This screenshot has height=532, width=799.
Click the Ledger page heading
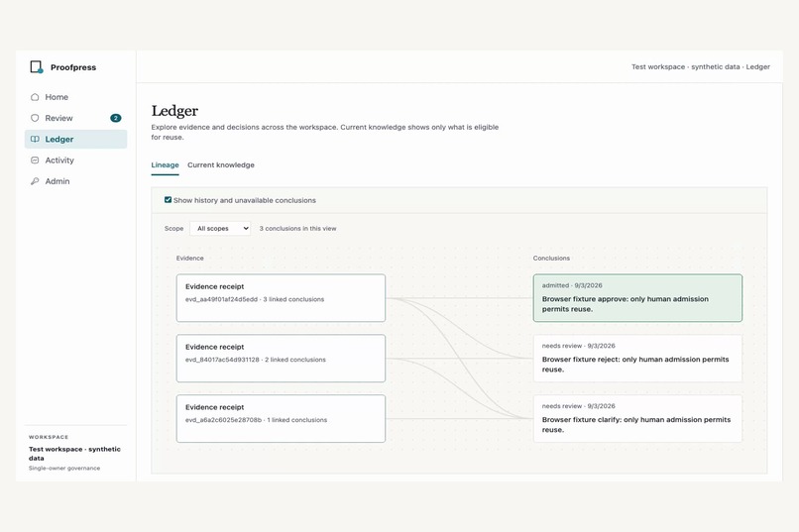click(x=174, y=111)
